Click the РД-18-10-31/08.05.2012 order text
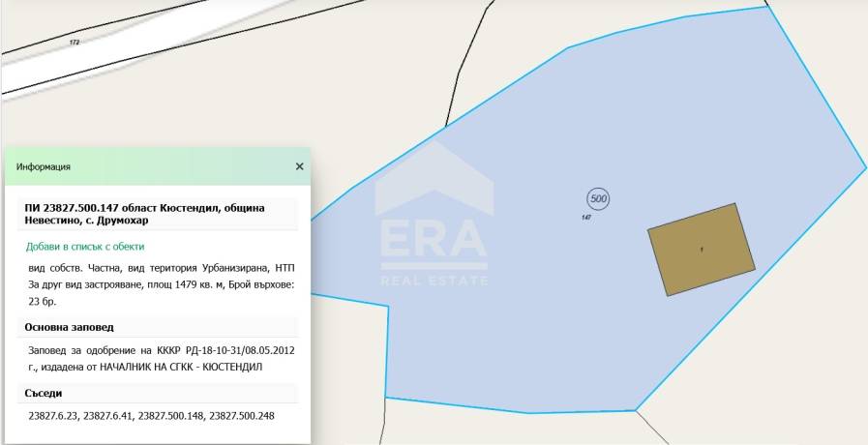The width and height of the screenshot is (868, 445). point(242,350)
